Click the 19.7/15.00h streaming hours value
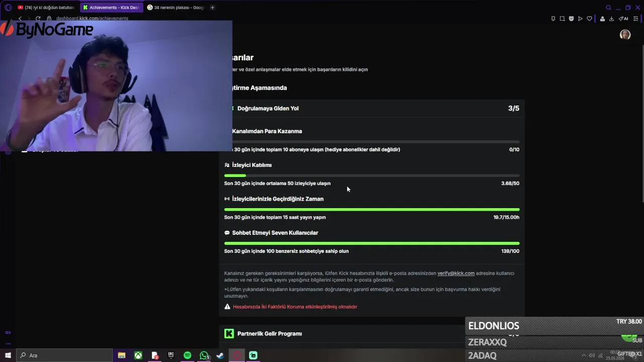This screenshot has height=362, width=644. click(x=506, y=217)
